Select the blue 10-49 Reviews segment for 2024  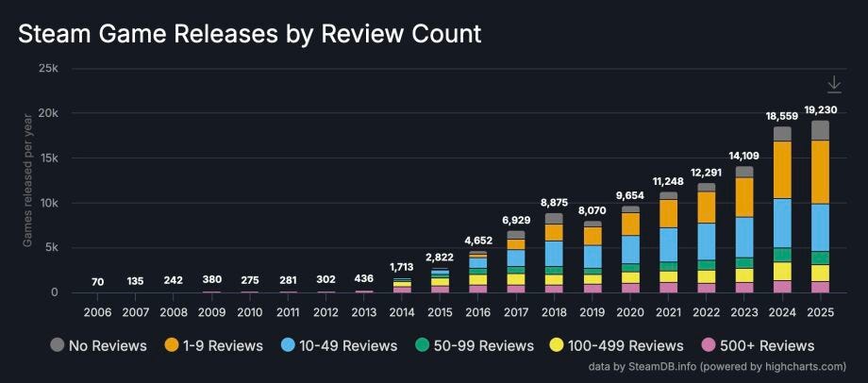pos(782,224)
